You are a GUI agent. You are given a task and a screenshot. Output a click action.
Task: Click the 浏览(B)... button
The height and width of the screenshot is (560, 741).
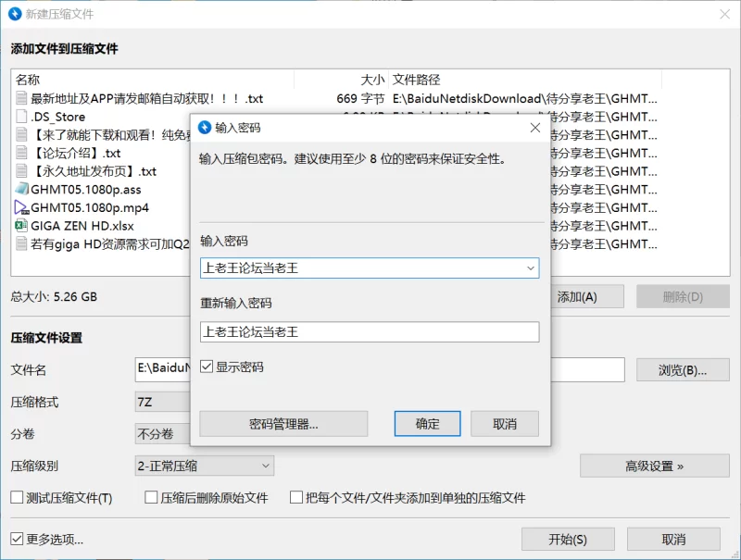click(x=683, y=369)
